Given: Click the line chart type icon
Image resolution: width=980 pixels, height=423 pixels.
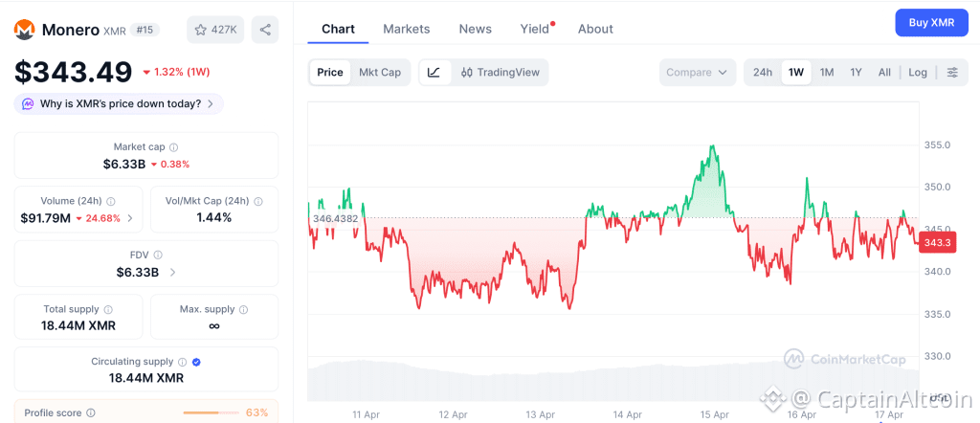Looking at the screenshot, I should (x=434, y=73).
